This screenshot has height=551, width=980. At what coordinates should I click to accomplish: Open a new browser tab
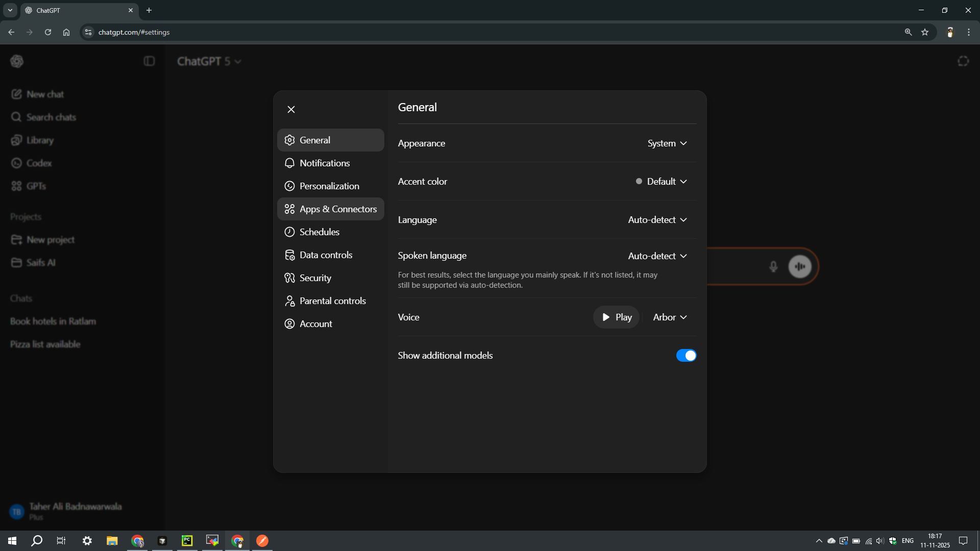pos(149,10)
